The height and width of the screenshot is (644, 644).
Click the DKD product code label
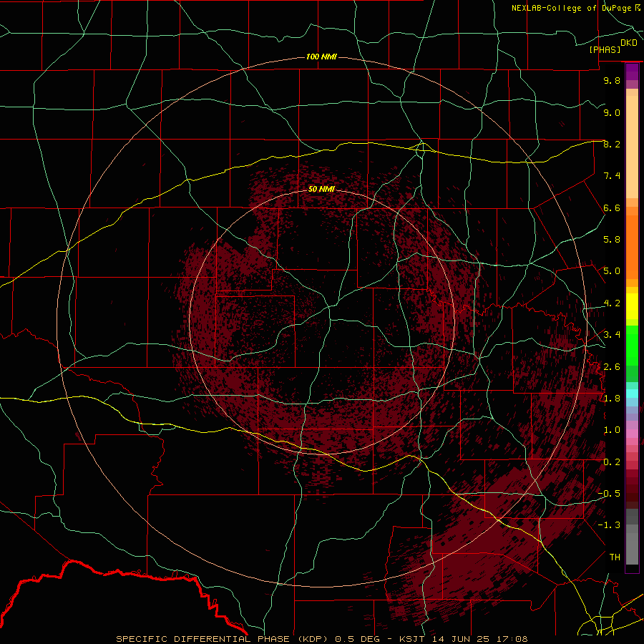pyautogui.click(x=629, y=43)
